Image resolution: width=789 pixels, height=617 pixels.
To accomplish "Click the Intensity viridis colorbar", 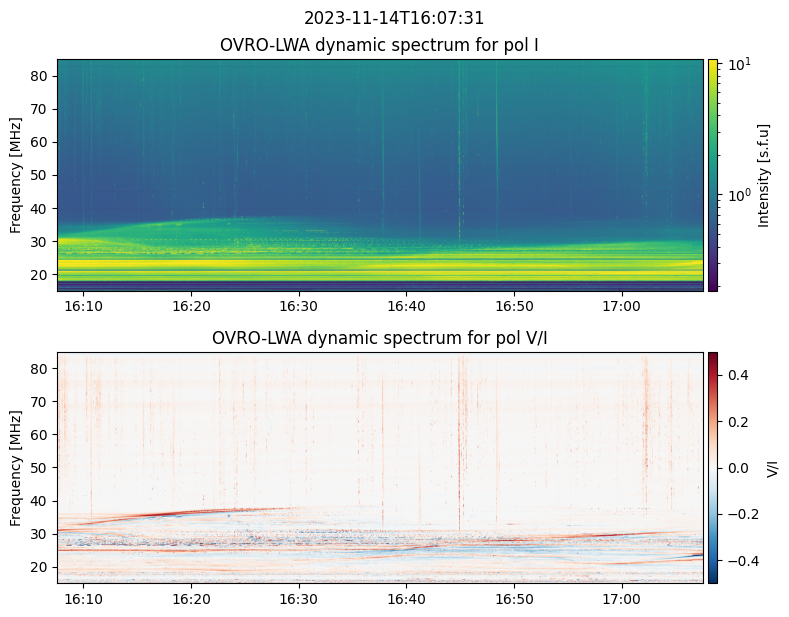I will 713,175.
